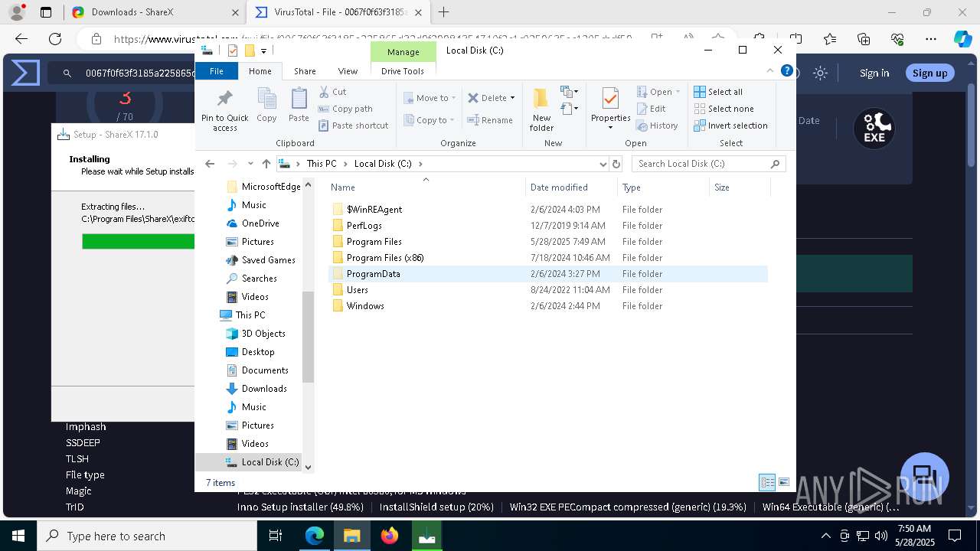980x551 pixels.
Task: Switch to the Home ribbon tab
Action: point(260,71)
